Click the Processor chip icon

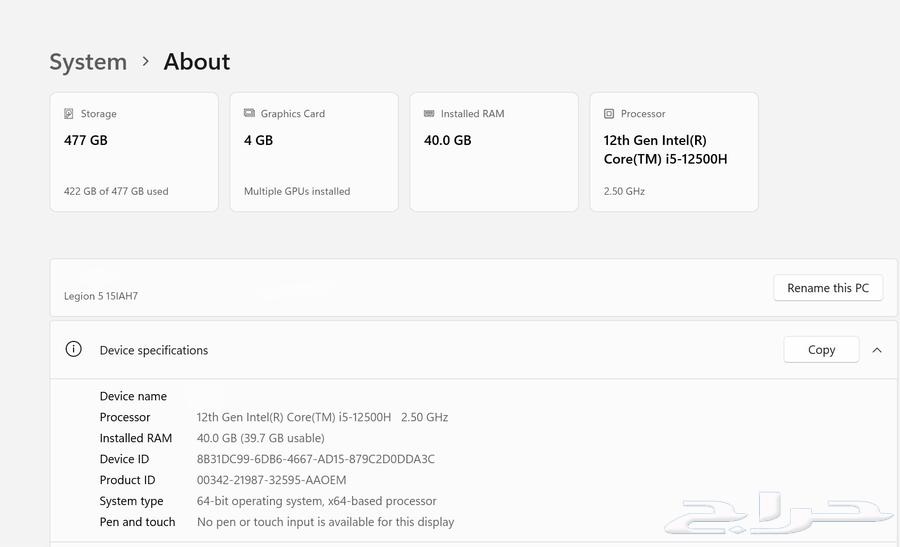point(609,114)
